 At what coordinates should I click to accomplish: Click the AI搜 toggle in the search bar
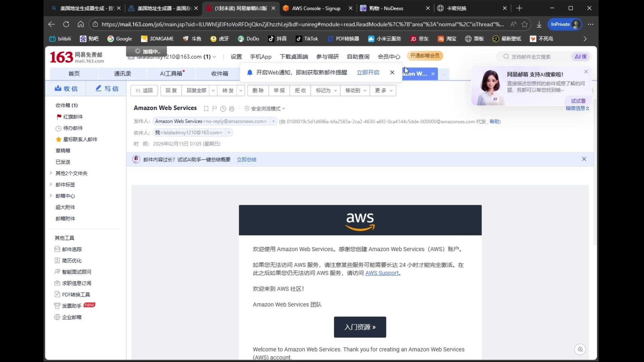point(580,57)
